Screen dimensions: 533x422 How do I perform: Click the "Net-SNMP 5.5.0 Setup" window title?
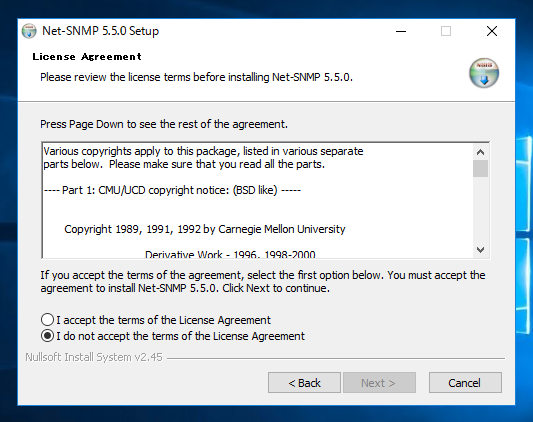coord(100,31)
